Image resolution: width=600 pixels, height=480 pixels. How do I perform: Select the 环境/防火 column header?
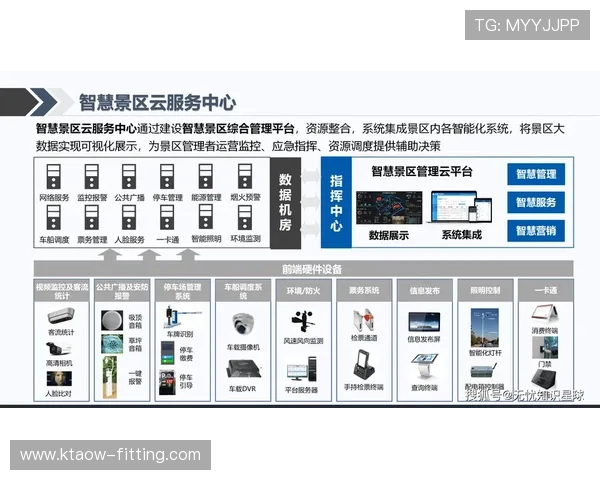tap(303, 291)
